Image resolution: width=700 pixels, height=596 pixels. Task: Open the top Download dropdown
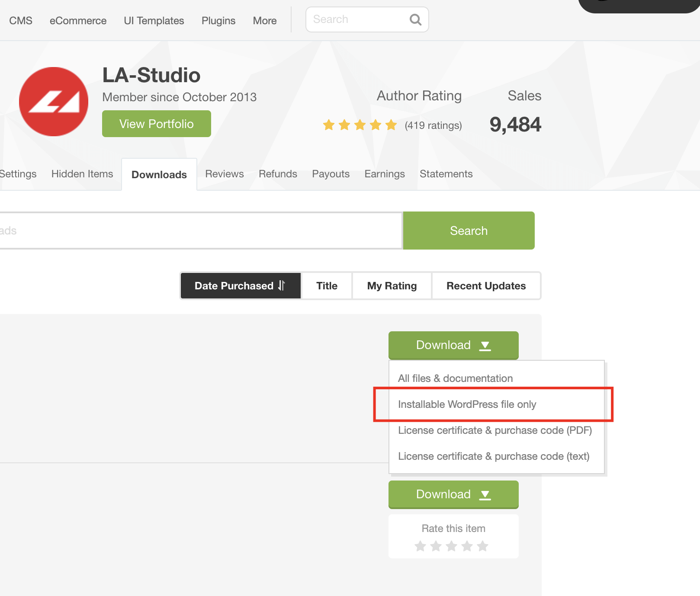click(x=453, y=345)
